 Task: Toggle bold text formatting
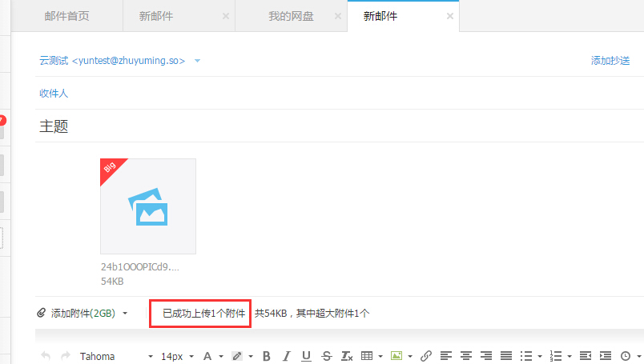point(267,356)
